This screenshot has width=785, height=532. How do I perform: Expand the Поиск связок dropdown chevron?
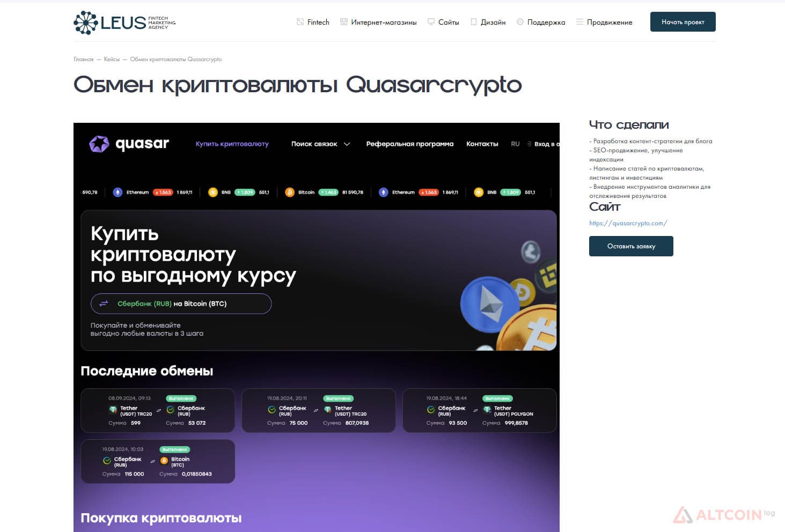[347, 144]
